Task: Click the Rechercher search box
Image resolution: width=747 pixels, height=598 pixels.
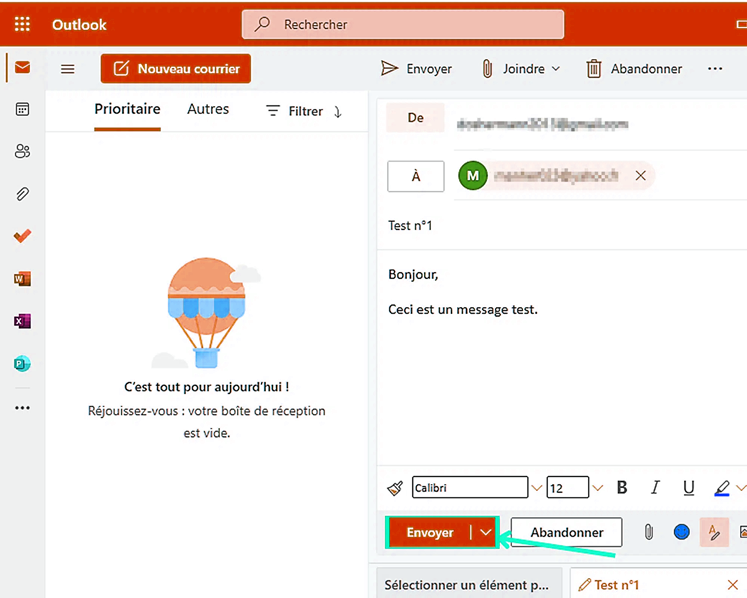Action: coord(403,24)
